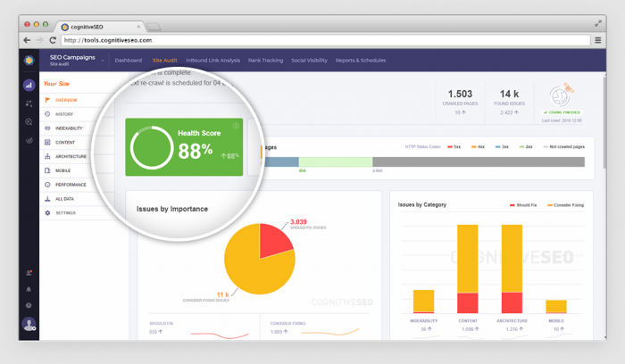Open the notifications bell icon
This screenshot has height=364, width=625.
coord(29,289)
